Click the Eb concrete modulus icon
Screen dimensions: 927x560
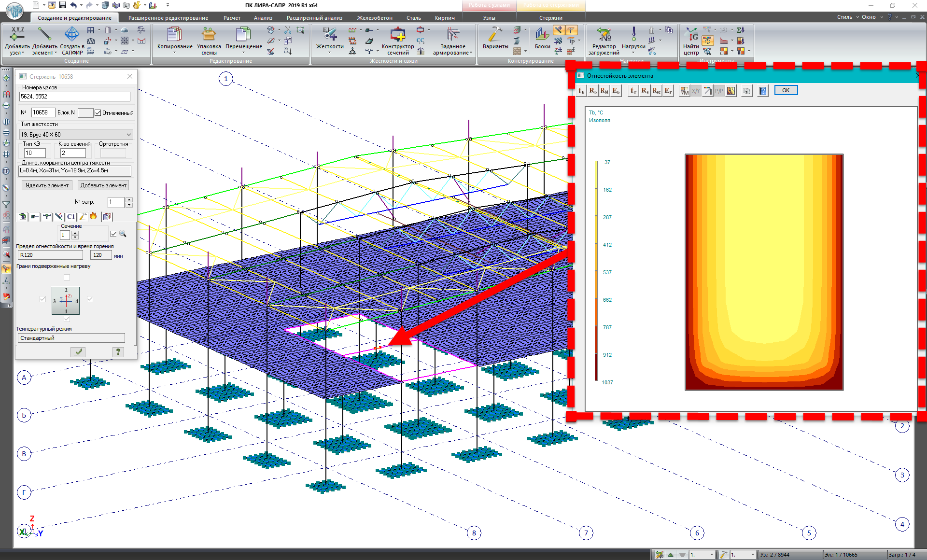(616, 91)
